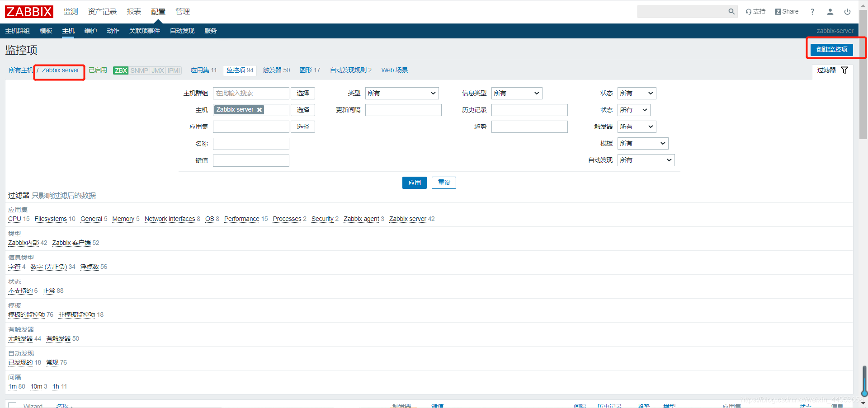Filter by Filesystems application subfilter
Viewport: 868px width, 408px height.
click(51, 219)
